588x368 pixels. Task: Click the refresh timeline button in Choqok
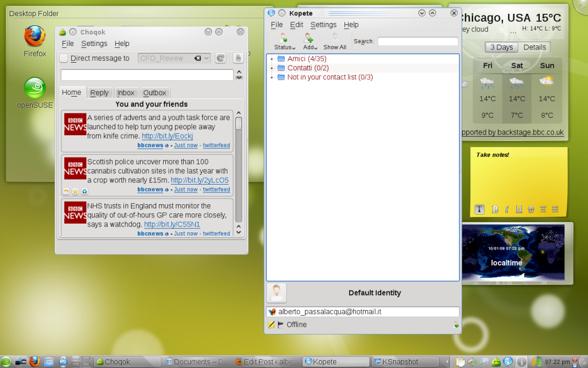click(x=220, y=58)
